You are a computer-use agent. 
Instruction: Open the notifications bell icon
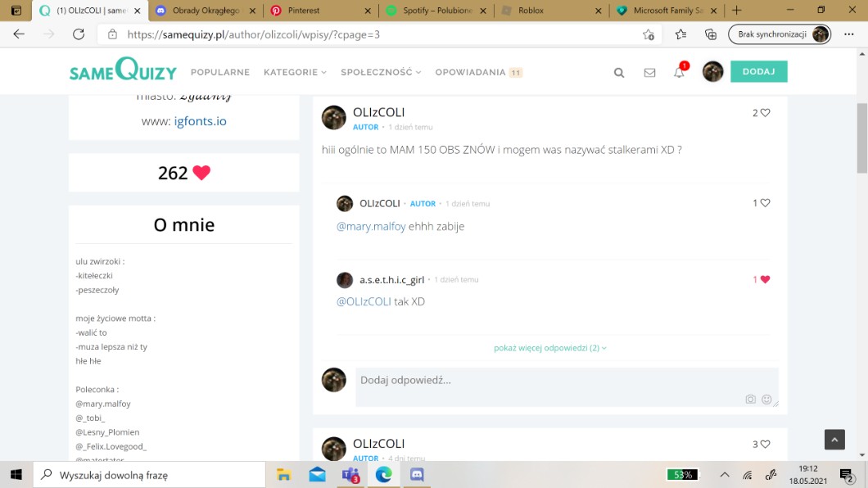[x=679, y=72]
